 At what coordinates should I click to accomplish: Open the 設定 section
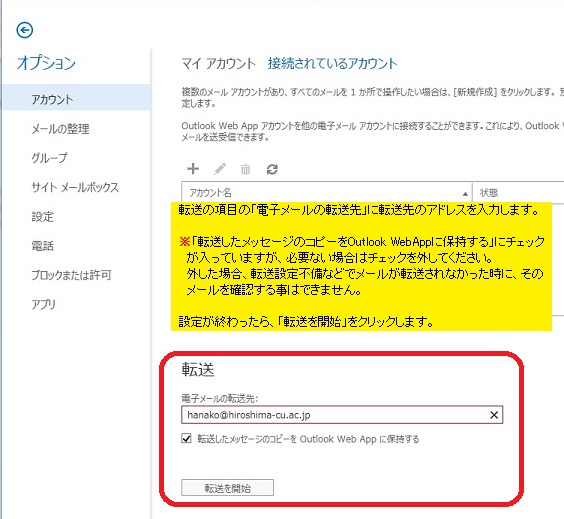(42, 217)
